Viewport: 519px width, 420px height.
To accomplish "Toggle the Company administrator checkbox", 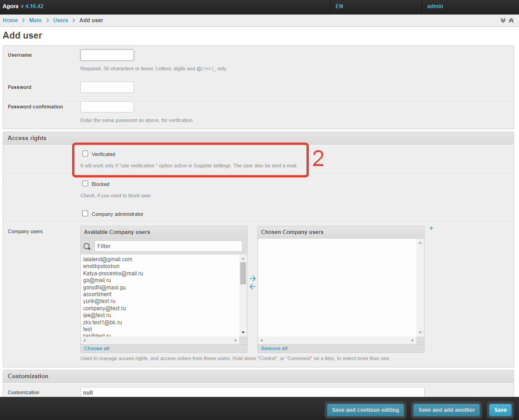I will coord(85,214).
